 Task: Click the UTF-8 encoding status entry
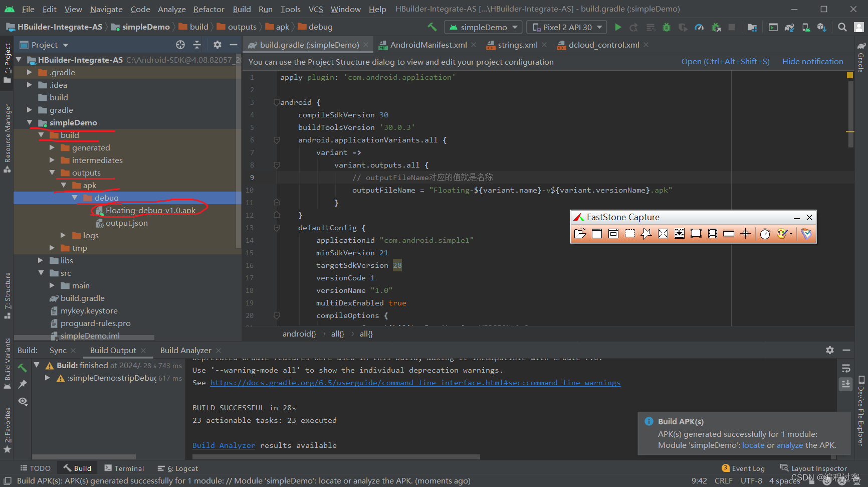click(x=751, y=480)
